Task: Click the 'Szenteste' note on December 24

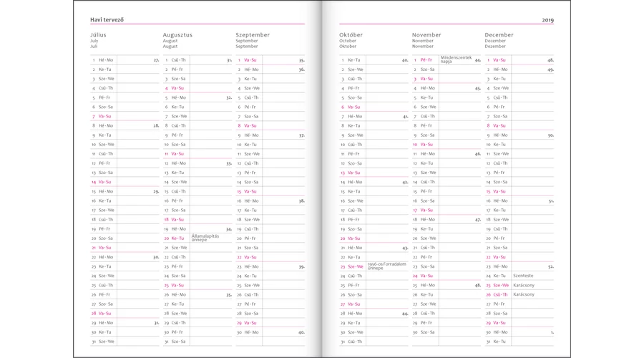Action: tap(523, 276)
